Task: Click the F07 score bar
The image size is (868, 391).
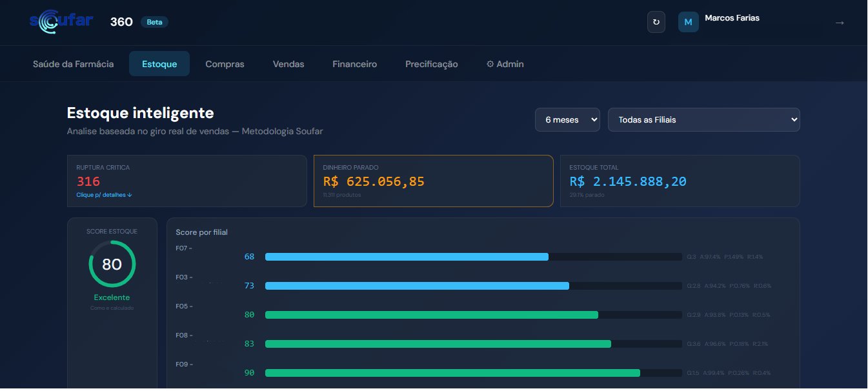Action: 474,257
